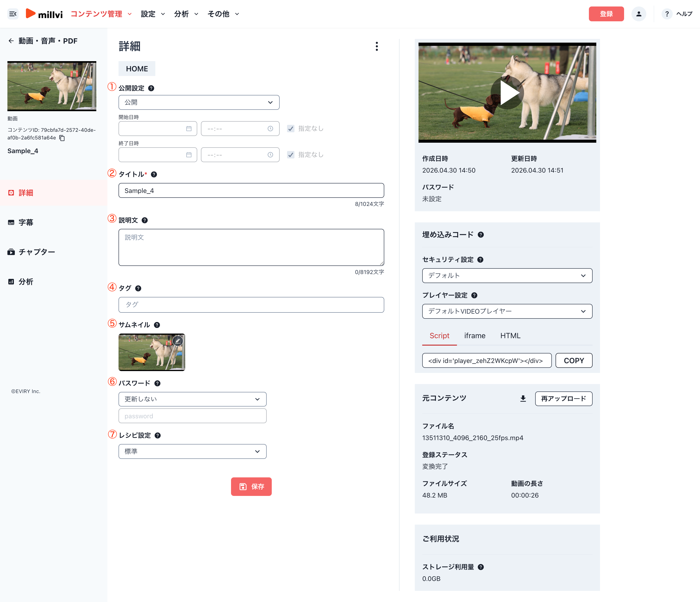Show the help tooltip for パスワード field
700x602 pixels.
[157, 383]
